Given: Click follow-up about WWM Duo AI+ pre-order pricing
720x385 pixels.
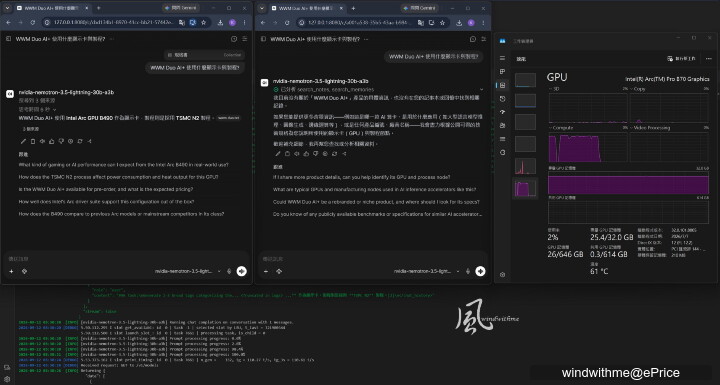Looking at the screenshot, I should coord(106,189).
